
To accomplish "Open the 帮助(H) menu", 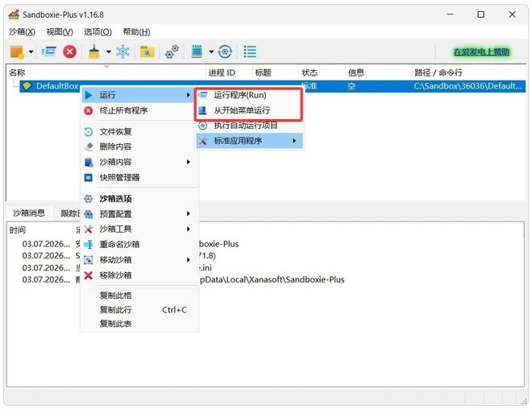I will click(x=136, y=32).
